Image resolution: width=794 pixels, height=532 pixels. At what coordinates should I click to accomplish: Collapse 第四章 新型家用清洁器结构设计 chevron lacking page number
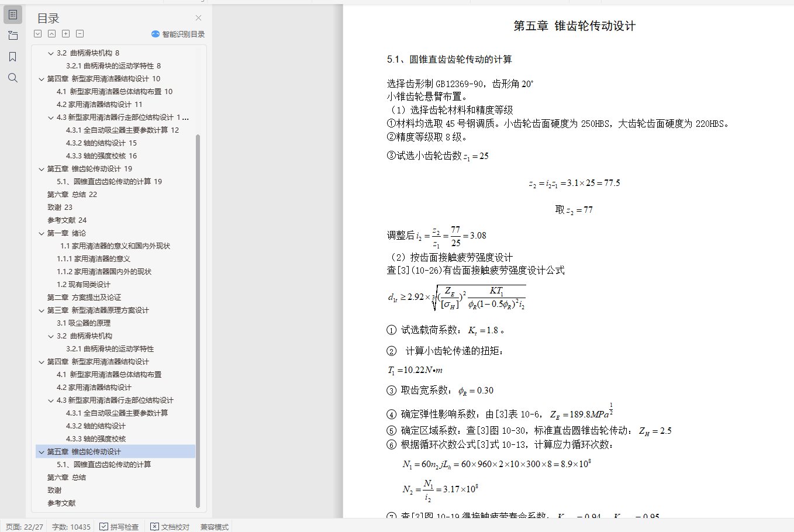coord(42,362)
